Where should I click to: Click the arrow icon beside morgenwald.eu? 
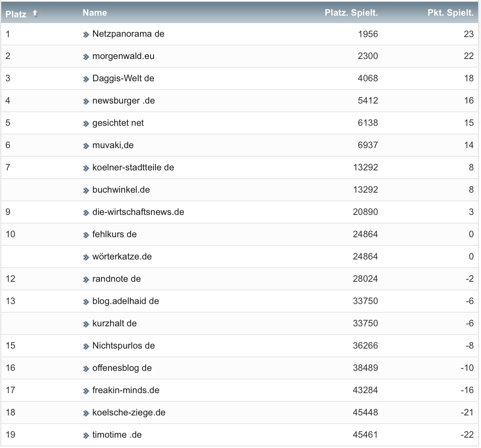pyautogui.click(x=86, y=57)
